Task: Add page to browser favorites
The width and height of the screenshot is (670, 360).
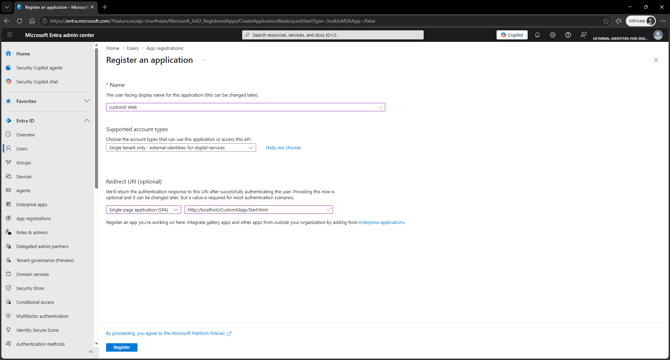Action: pos(606,21)
